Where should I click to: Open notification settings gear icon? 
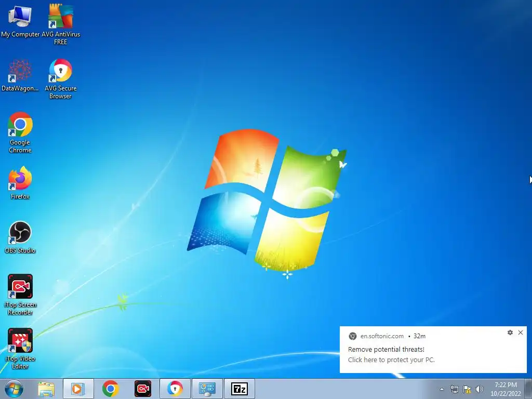point(510,332)
